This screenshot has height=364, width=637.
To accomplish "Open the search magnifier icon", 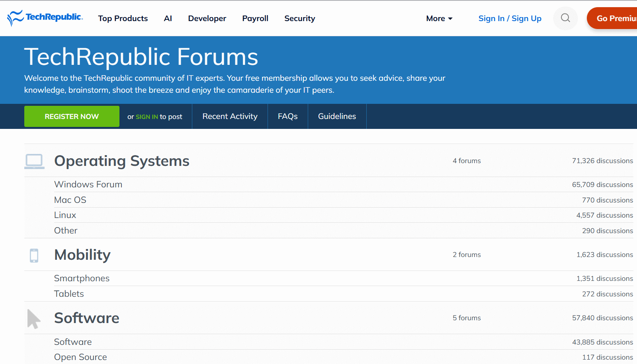I will tap(565, 18).
